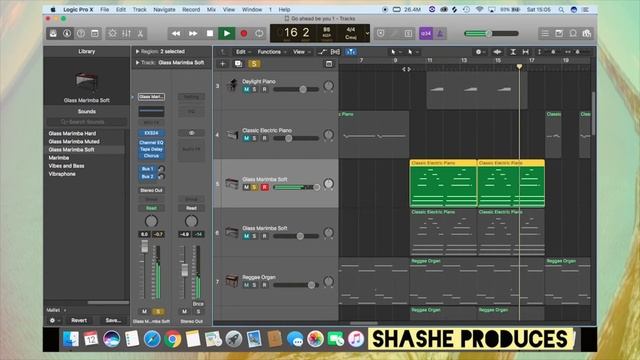
Task: Click the red Record button
Action: 244,33
